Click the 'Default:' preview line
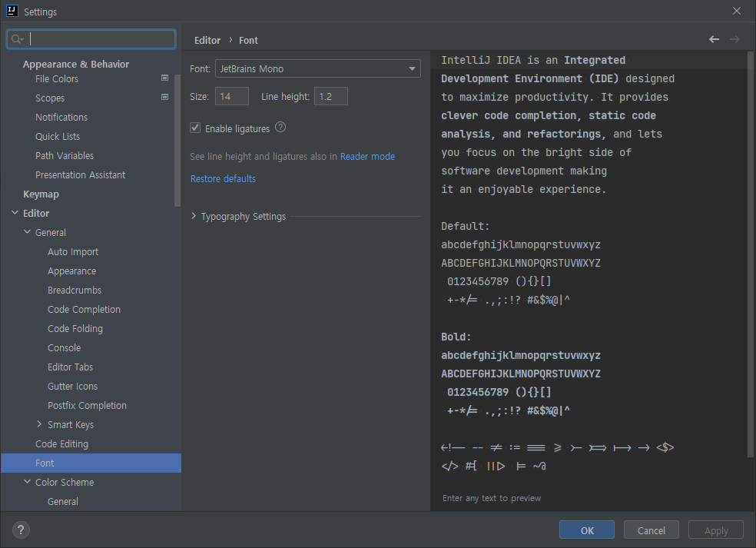This screenshot has height=548, width=756. [466, 226]
